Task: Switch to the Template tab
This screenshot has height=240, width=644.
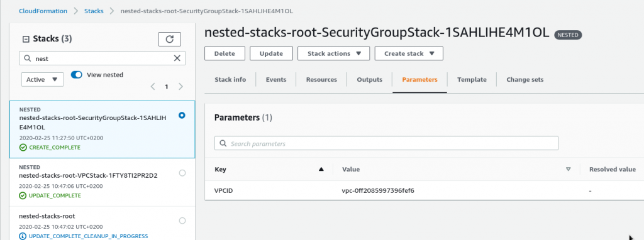Action: coord(472,80)
